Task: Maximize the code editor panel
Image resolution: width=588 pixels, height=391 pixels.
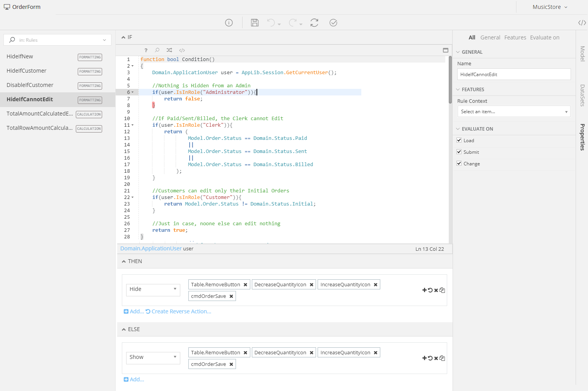Action: pos(446,50)
